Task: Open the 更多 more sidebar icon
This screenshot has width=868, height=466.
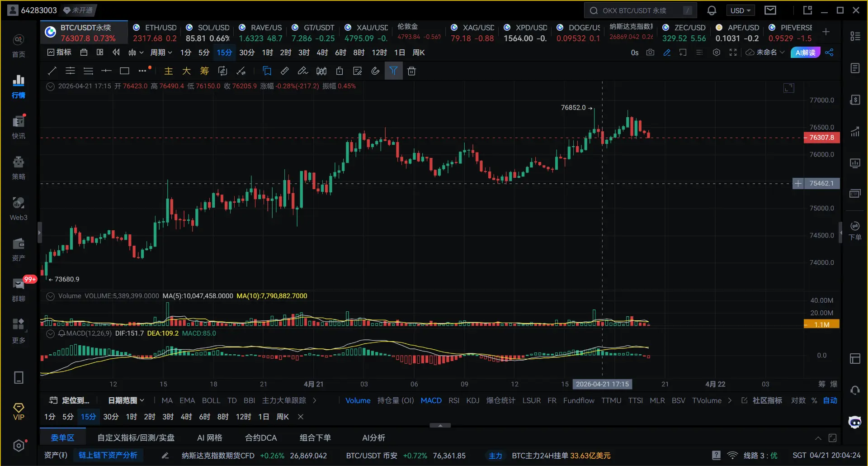Action: (x=19, y=331)
